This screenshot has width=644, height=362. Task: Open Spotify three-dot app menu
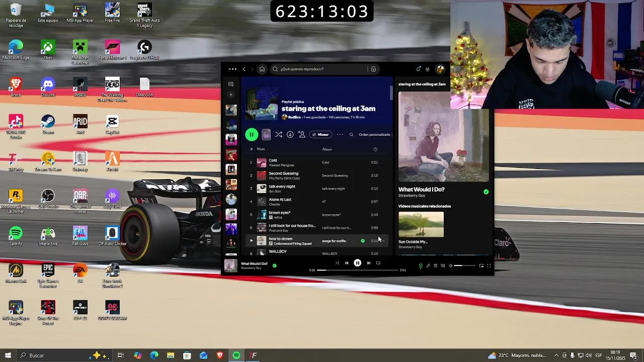pyautogui.click(x=232, y=69)
